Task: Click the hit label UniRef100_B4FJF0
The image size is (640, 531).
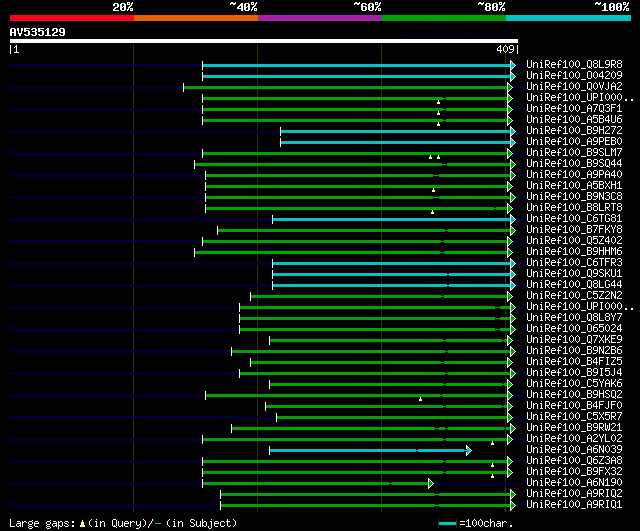Action: (x=574, y=406)
